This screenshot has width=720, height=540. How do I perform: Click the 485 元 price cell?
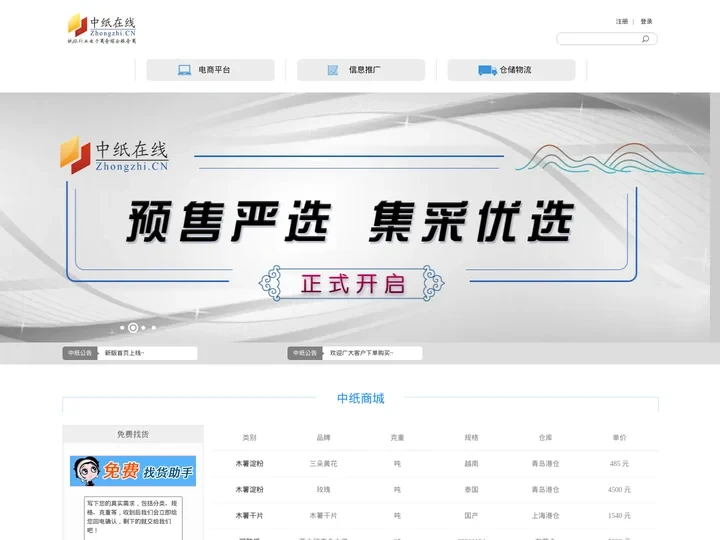(619, 464)
